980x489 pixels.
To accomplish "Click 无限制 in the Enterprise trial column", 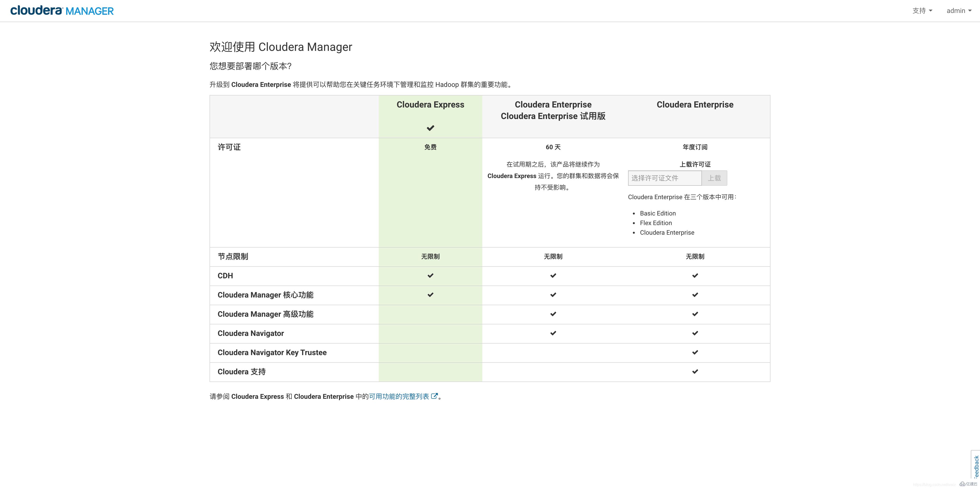I will click(x=553, y=257).
